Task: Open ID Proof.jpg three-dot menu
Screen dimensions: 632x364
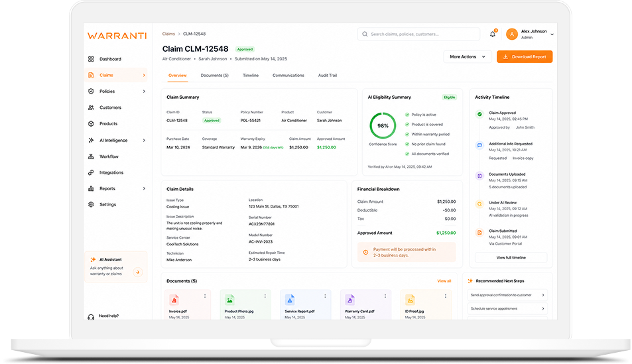Action: click(x=446, y=296)
